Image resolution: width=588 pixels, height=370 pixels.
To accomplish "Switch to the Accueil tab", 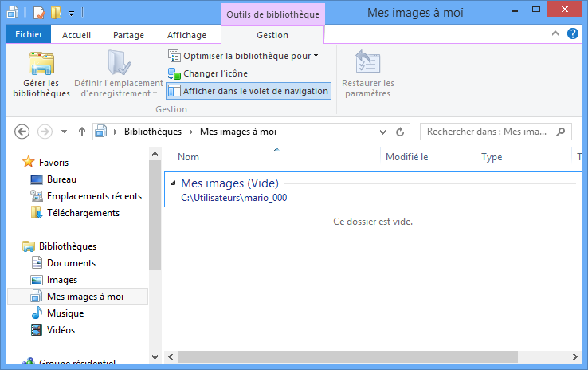I will pos(76,35).
